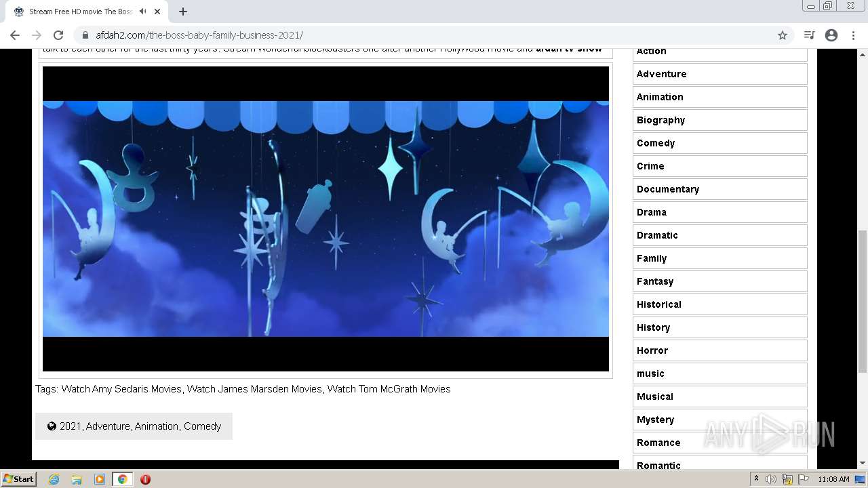The height and width of the screenshot is (488, 868).
Task: Switch to Chrome taskbar button
Action: coord(122,479)
